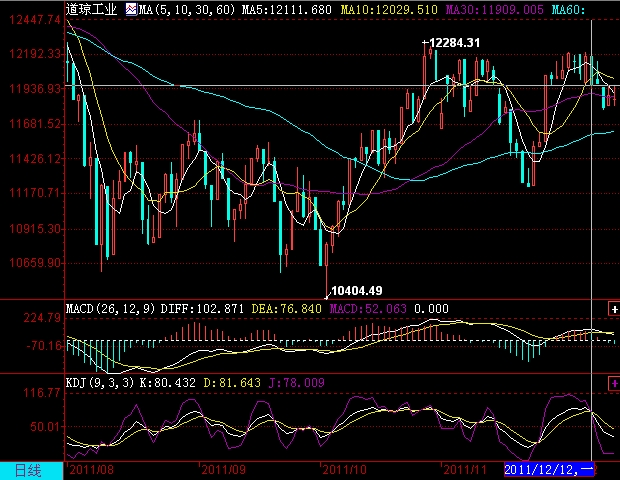Click the MA60 label
The width and height of the screenshot is (620, 480).
[x=568, y=9]
